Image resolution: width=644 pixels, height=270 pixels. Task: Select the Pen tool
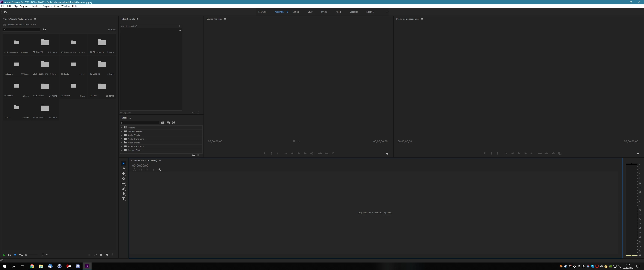click(124, 189)
